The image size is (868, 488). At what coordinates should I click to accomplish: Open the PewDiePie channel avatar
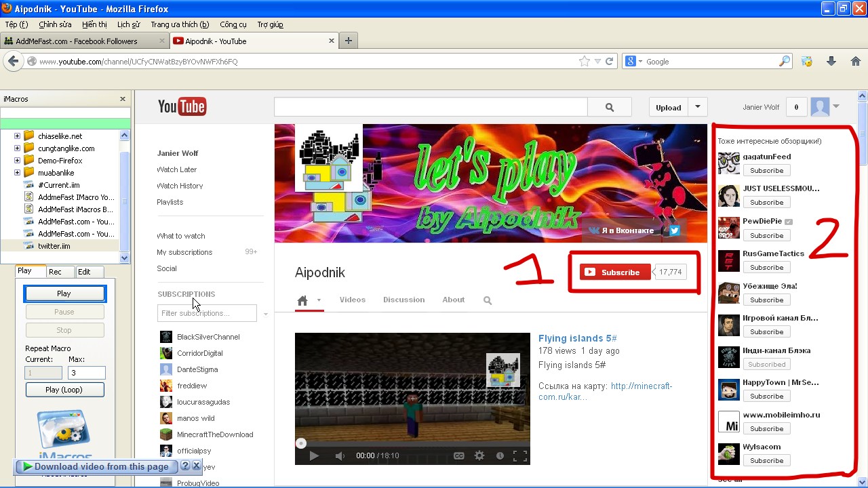(729, 228)
